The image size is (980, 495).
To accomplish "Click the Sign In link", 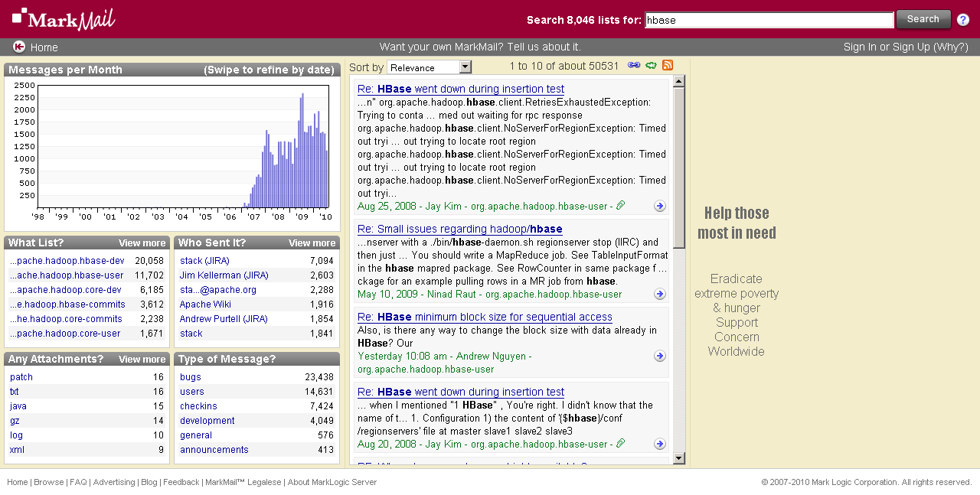I will 860,47.
